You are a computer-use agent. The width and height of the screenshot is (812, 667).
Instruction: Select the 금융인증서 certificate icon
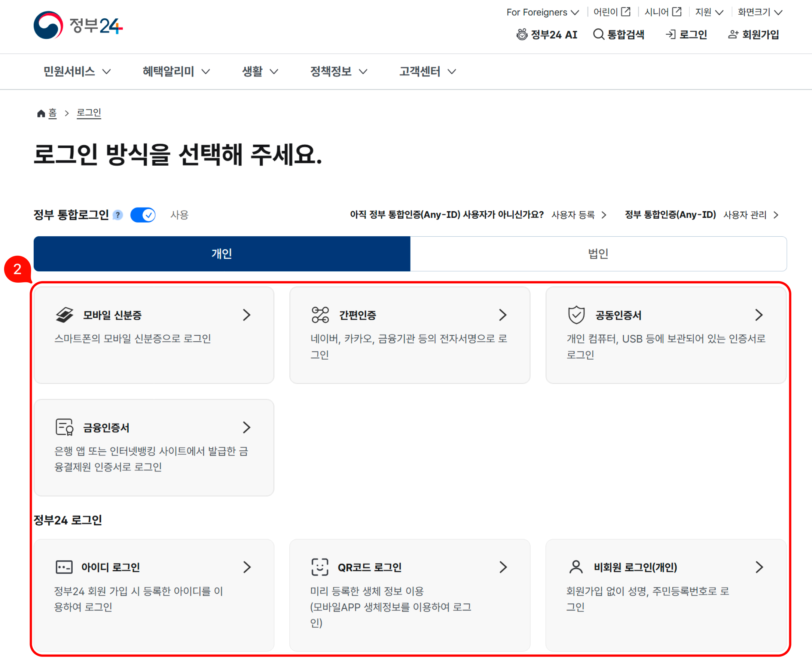[64, 427]
